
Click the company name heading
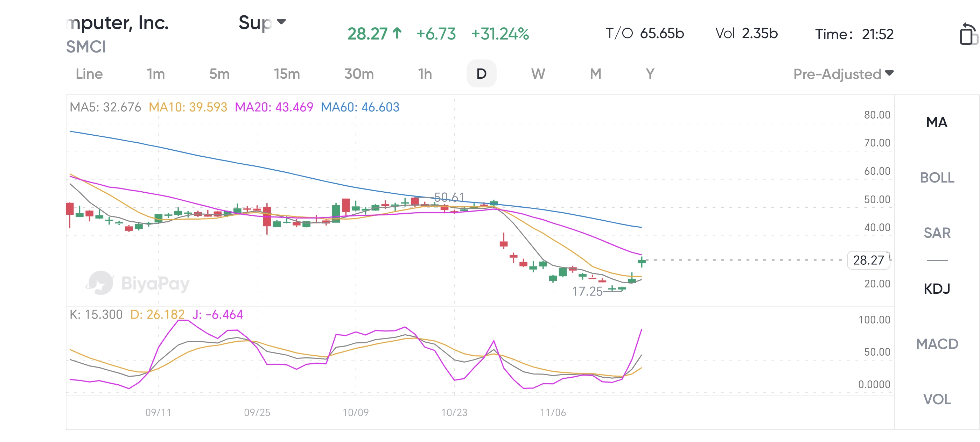tap(117, 23)
